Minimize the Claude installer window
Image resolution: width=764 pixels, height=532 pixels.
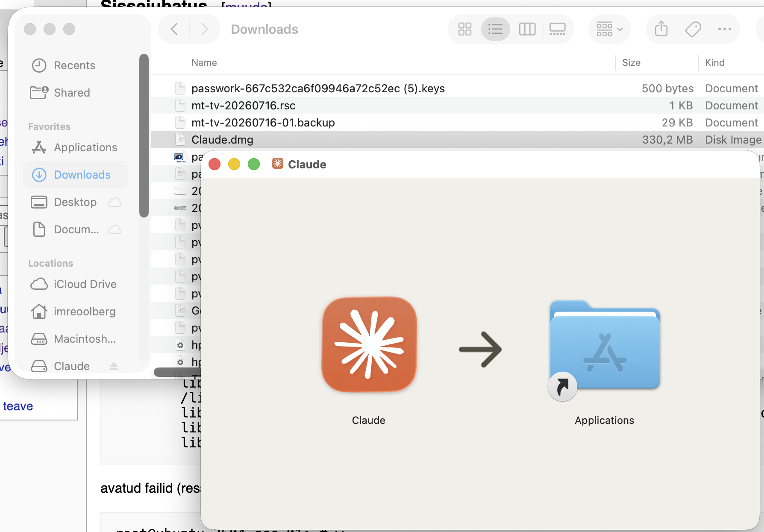point(234,164)
